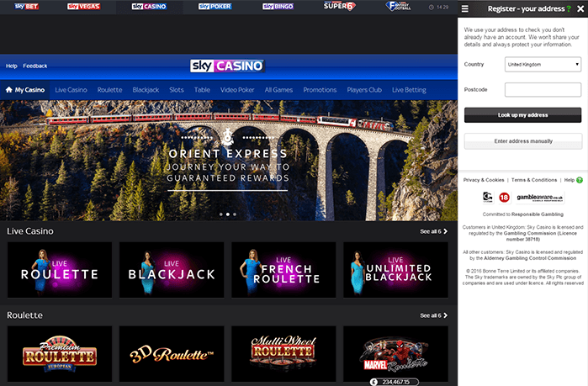Open Live Casino nav item
The height and width of the screenshot is (386, 588).
(x=71, y=90)
